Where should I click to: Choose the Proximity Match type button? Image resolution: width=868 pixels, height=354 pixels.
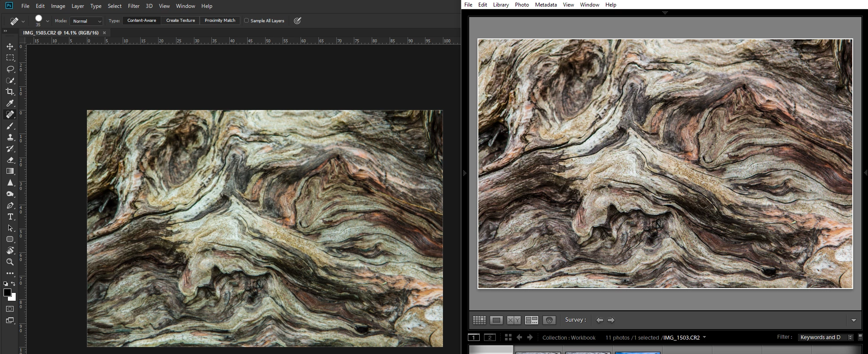point(220,21)
